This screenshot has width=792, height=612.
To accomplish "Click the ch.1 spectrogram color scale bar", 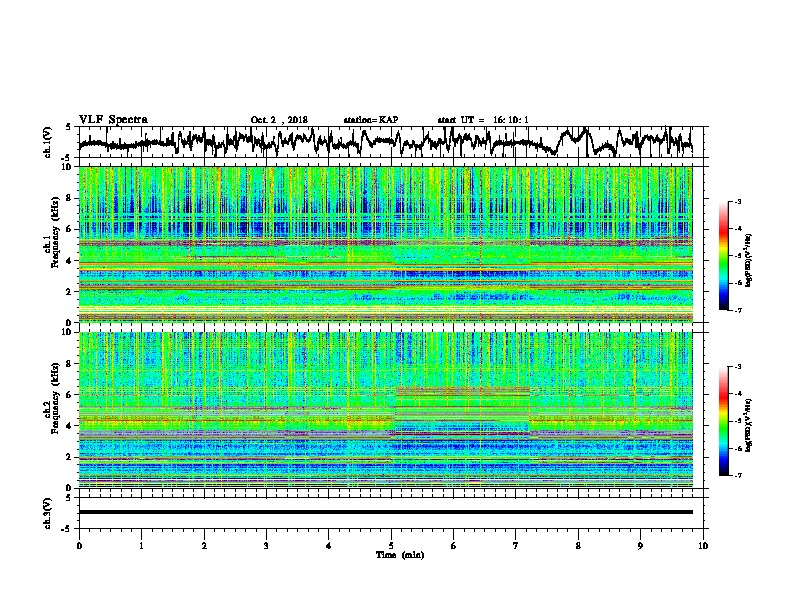I will pyautogui.click(x=724, y=256).
